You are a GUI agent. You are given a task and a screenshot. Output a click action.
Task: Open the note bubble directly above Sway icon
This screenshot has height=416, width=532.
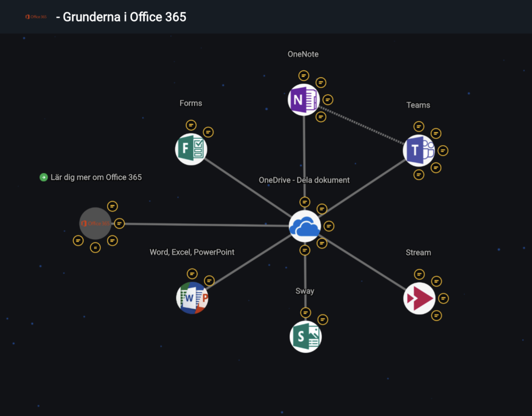[305, 313]
